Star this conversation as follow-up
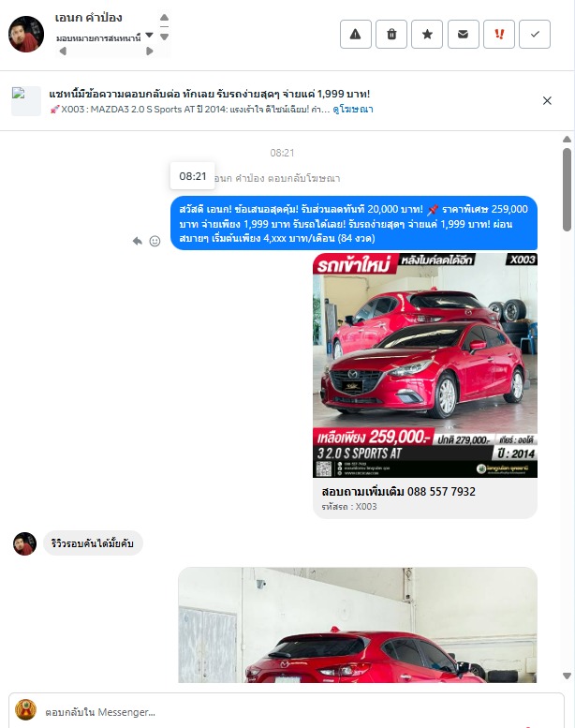 (x=427, y=35)
